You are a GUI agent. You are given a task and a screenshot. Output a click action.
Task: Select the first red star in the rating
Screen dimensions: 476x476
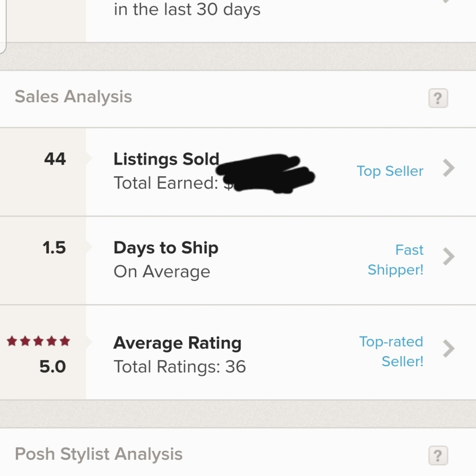(12, 341)
